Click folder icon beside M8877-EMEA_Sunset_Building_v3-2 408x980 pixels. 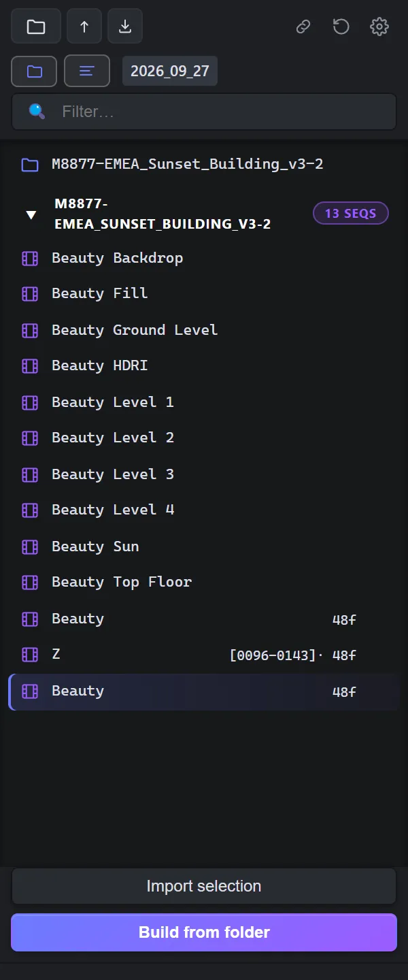coord(29,164)
